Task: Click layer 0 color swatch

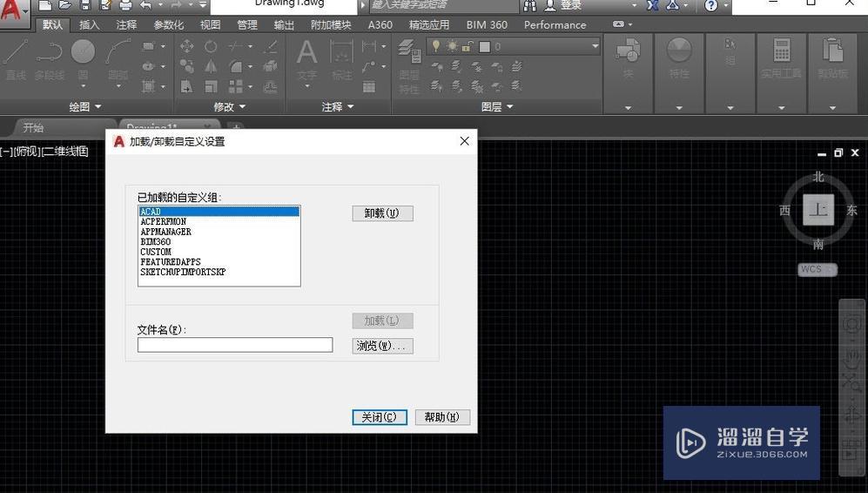Action: (485, 47)
